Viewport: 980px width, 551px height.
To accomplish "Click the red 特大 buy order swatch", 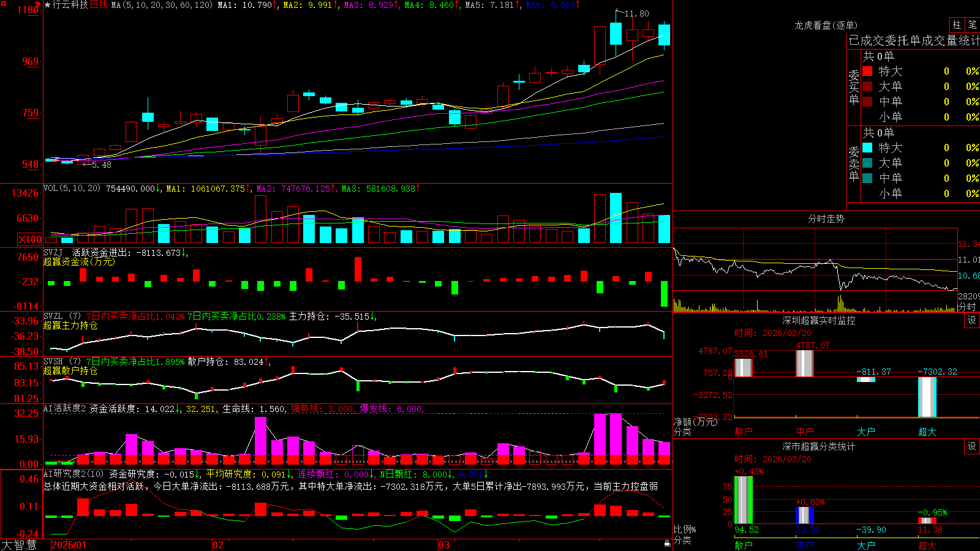I will tap(867, 71).
